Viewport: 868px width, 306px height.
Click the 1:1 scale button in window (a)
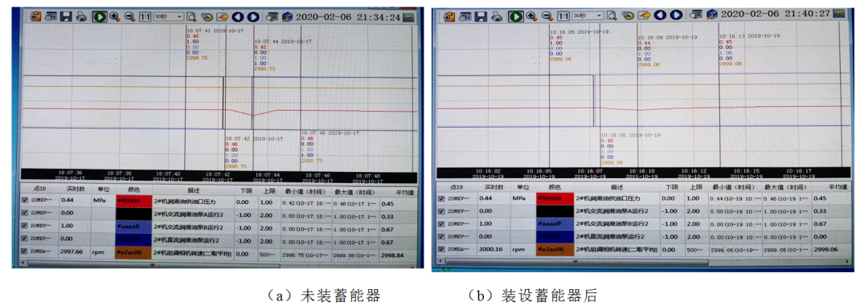point(145,17)
